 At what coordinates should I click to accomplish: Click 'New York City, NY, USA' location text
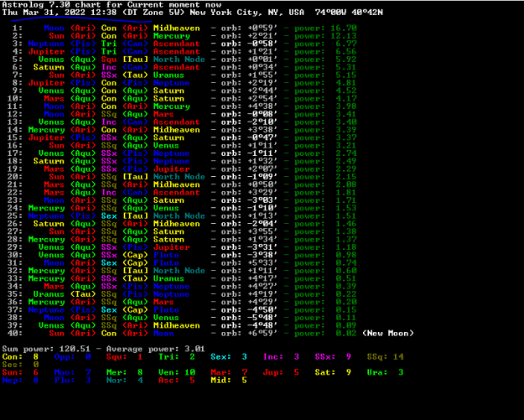(247, 13)
